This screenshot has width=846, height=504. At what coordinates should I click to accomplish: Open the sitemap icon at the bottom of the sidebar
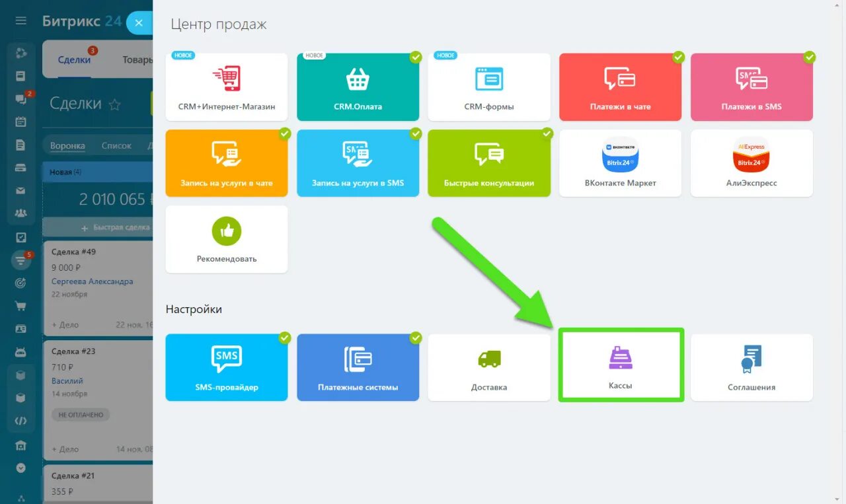click(20, 499)
